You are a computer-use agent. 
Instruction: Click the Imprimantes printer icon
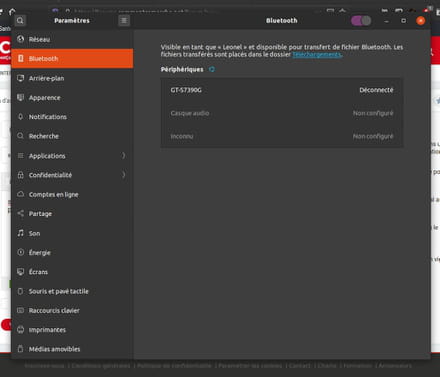point(21,329)
